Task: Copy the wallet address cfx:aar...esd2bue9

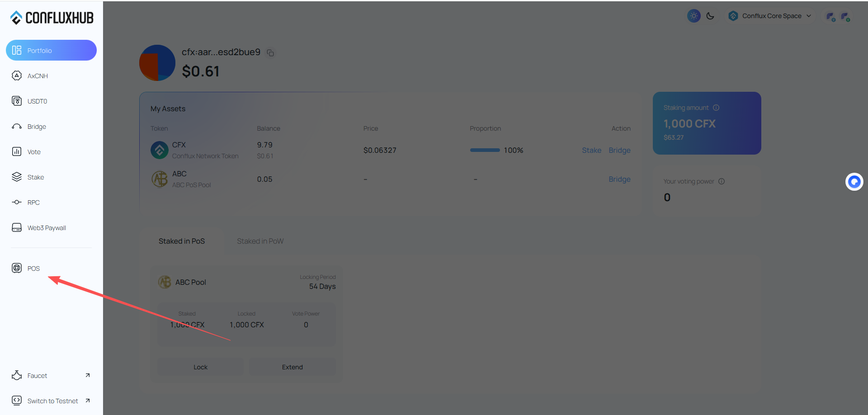Action: [x=270, y=53]
